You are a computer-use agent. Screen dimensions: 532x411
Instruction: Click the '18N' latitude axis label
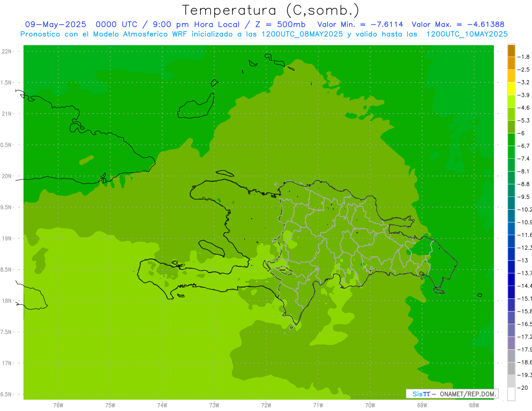coord(7,301)
